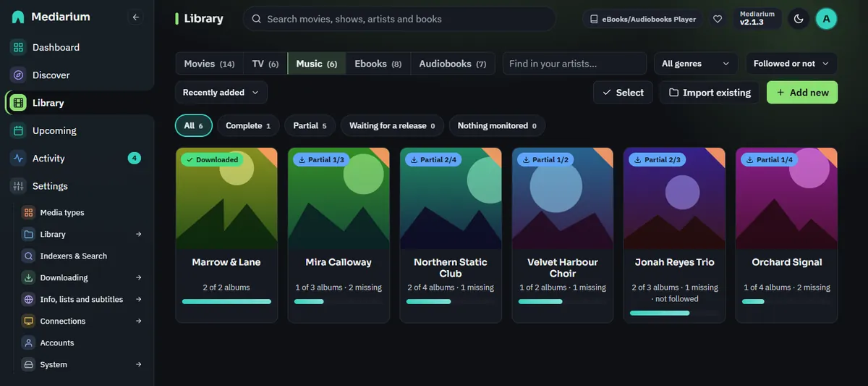Click the Partial 2/3 badge on Jonah Reyes Trio
This screenshot has width=868, height=386.
658,159
